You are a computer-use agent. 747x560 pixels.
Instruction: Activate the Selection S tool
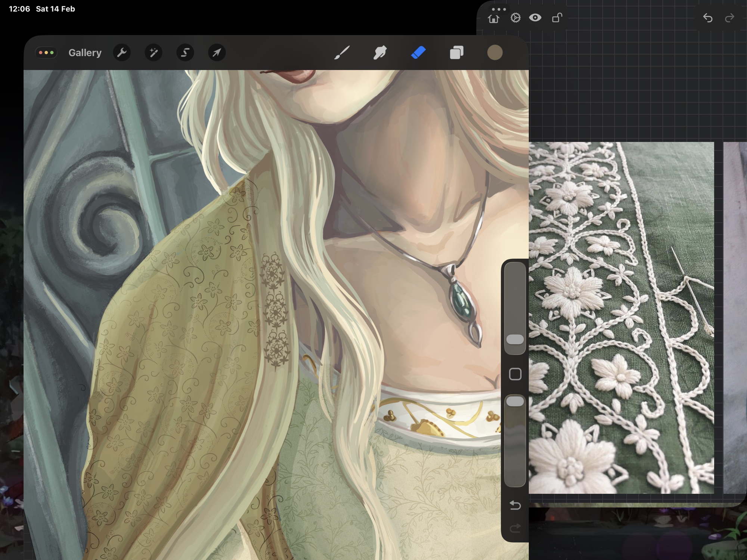tap(185, 53)
